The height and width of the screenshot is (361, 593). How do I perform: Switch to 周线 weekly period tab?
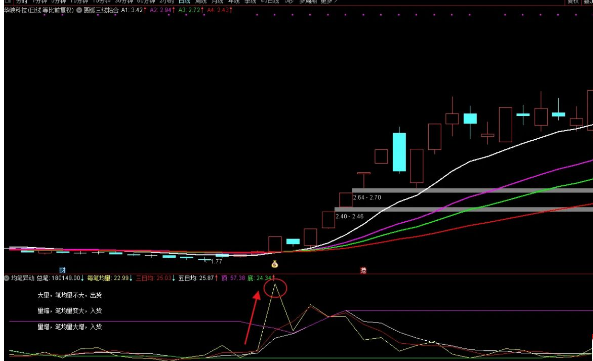(201, 2)
